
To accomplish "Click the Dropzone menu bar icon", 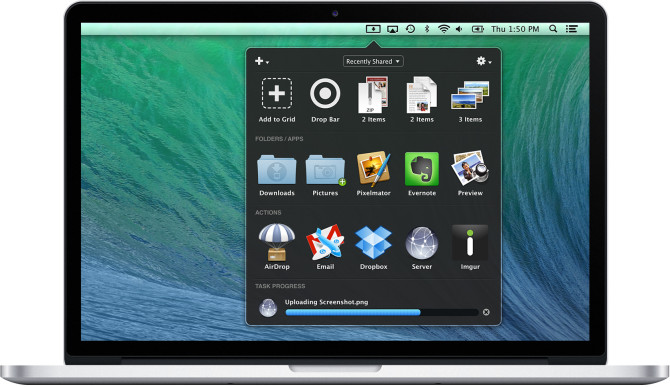I will tap(373, 29).
